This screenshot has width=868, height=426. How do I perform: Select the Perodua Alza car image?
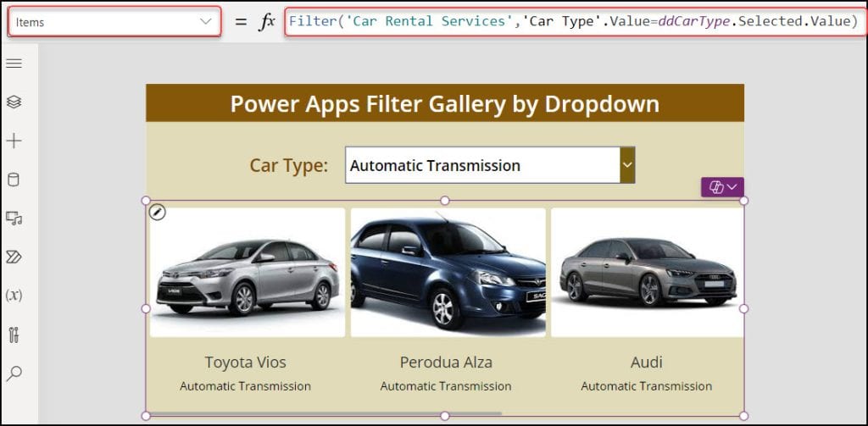[x=448, y=273]
